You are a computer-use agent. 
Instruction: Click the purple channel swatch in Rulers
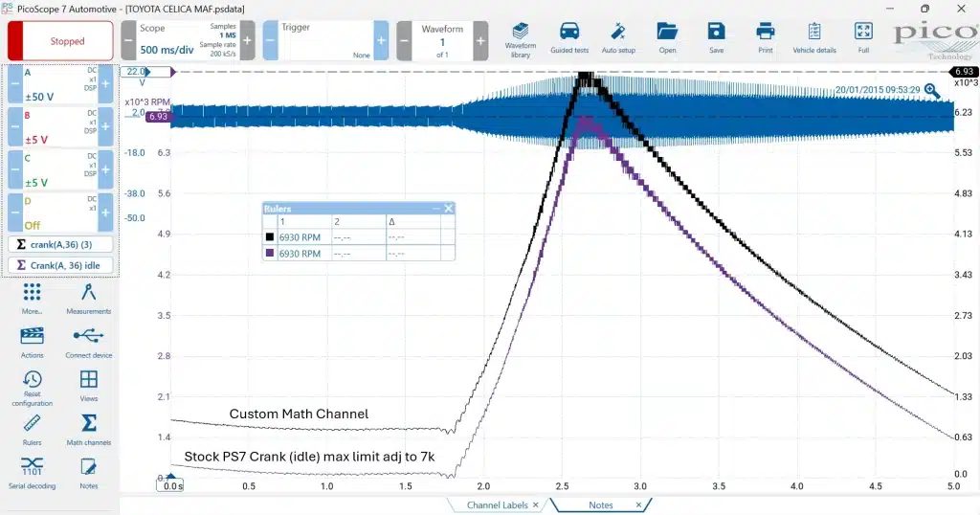click(270, 253)
